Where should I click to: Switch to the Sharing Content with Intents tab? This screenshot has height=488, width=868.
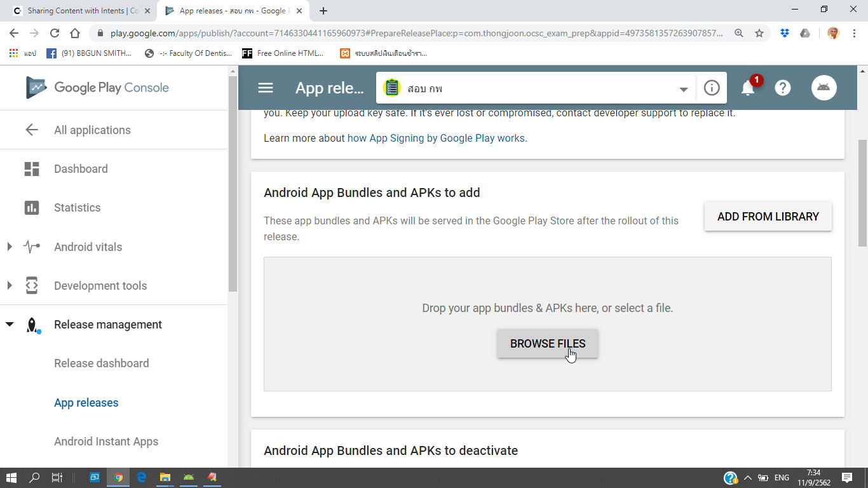click(76, 10)
